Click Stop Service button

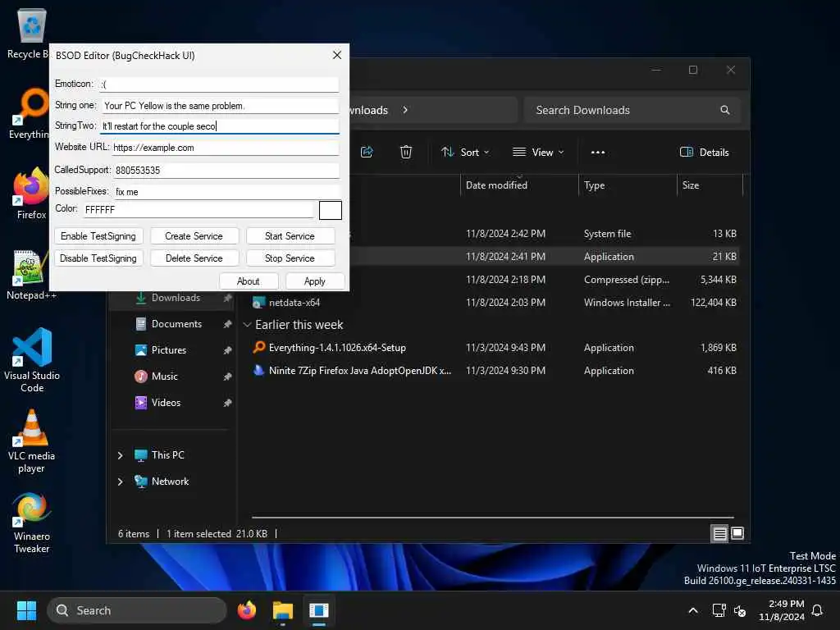click(x=290, y=258)
